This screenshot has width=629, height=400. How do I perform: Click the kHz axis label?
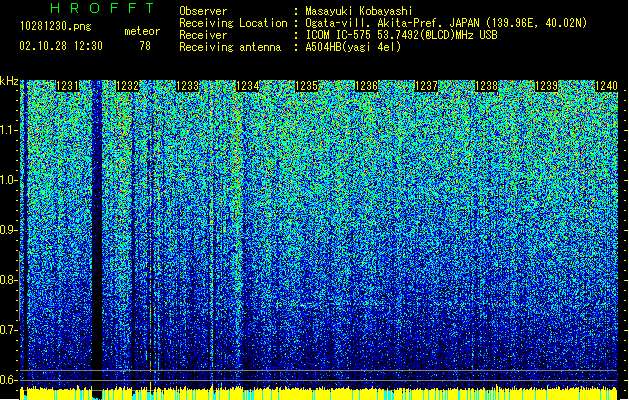(x=9, y=81)
